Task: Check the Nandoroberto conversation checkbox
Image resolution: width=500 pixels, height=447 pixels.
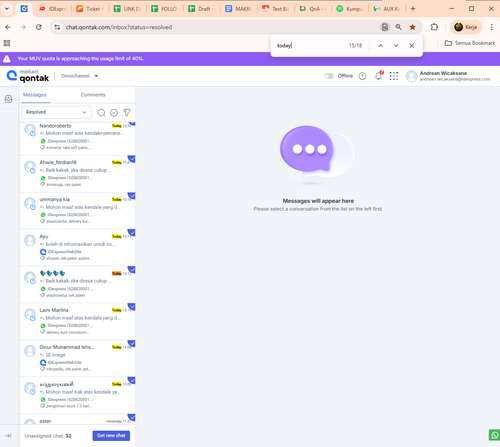Action: click(132, 124)
